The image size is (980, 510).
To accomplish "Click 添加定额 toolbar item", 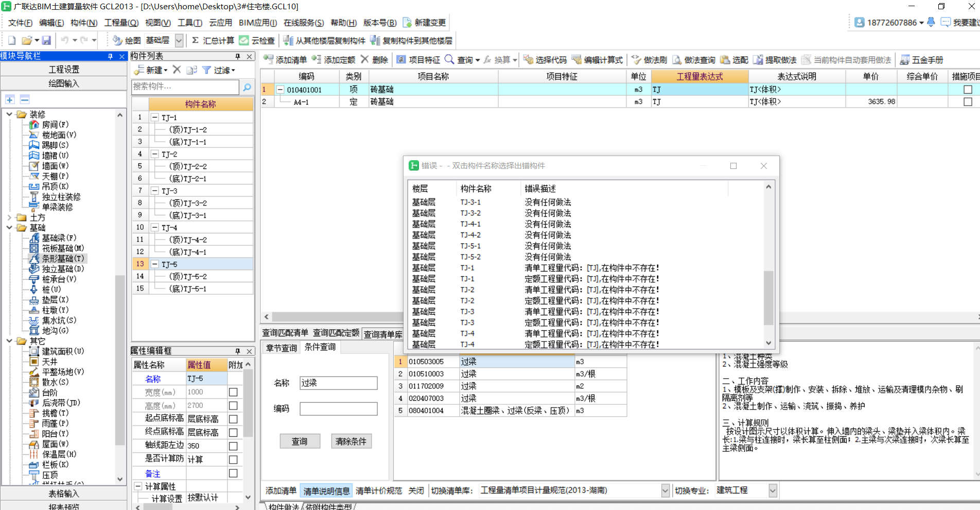I will pos(334,60).
